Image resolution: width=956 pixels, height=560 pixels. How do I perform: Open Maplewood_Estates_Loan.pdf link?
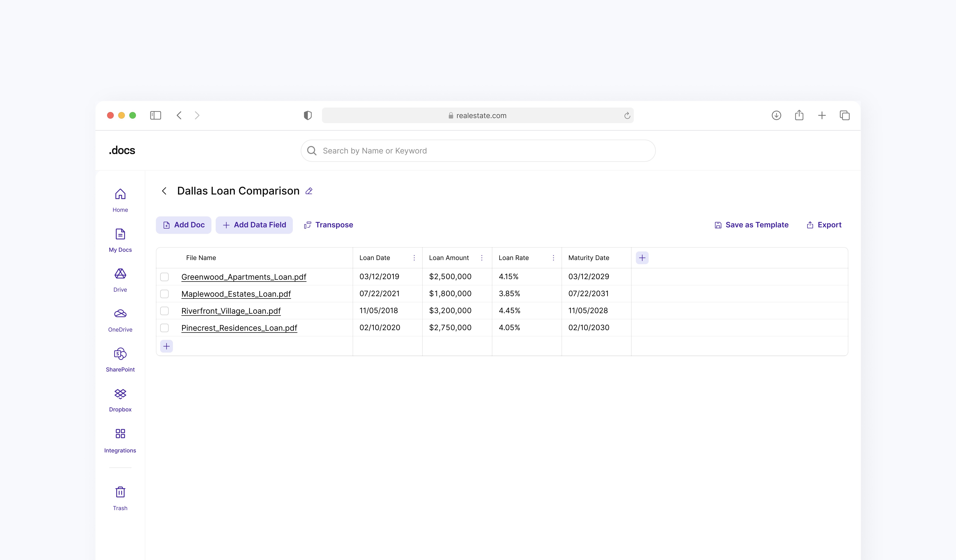click(x=236, y=294)
